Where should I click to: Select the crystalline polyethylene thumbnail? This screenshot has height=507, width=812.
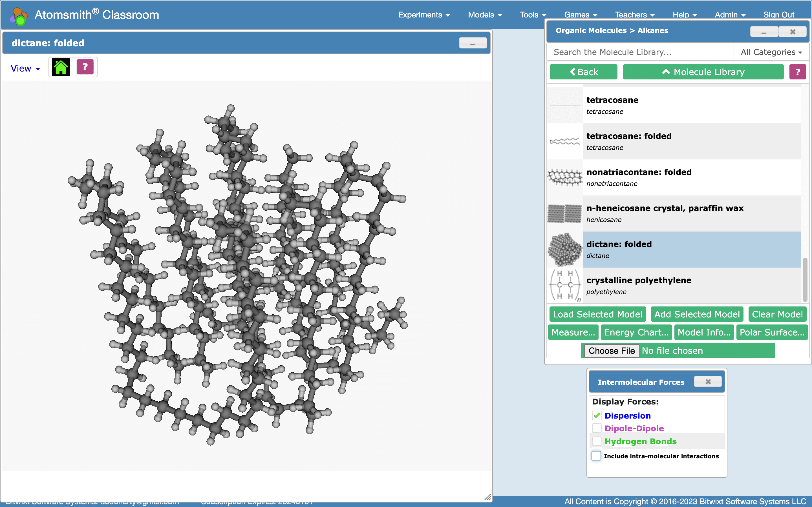[565, 285]
